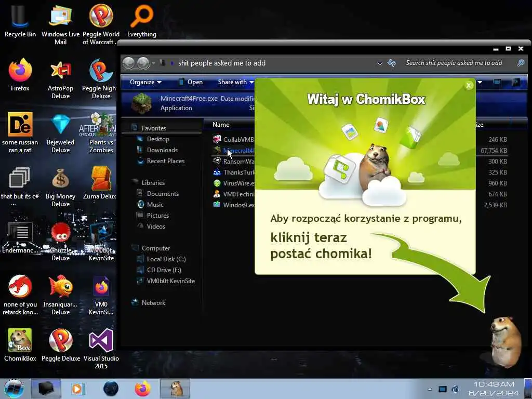Select Chuzzle Deluxe desktop icon

[60, 241]
